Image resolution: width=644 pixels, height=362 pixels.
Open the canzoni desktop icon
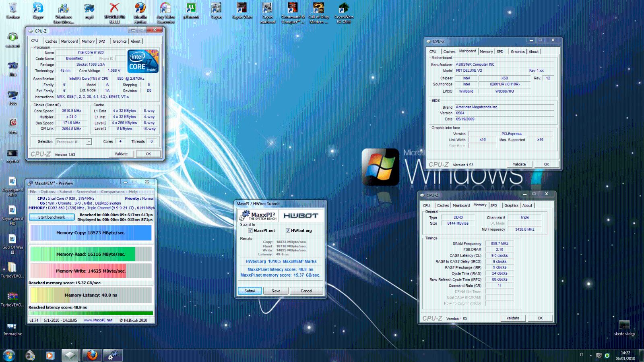[x=13, y=40]
